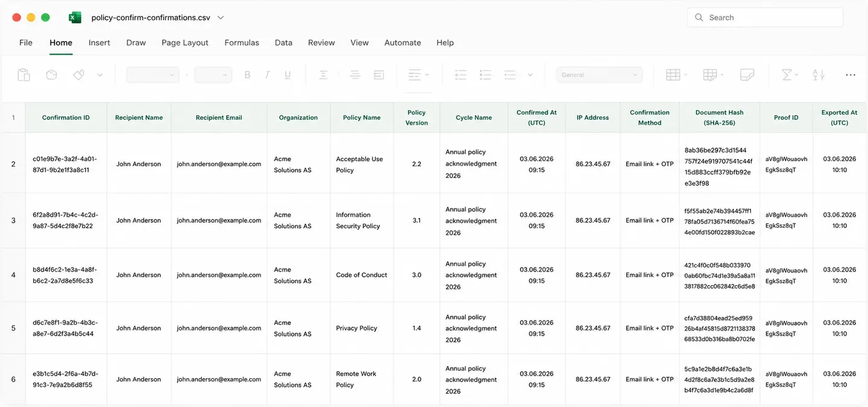This screenshot has width=868, height=407.
Task: Switch to the Data tab
Action: 283,43
